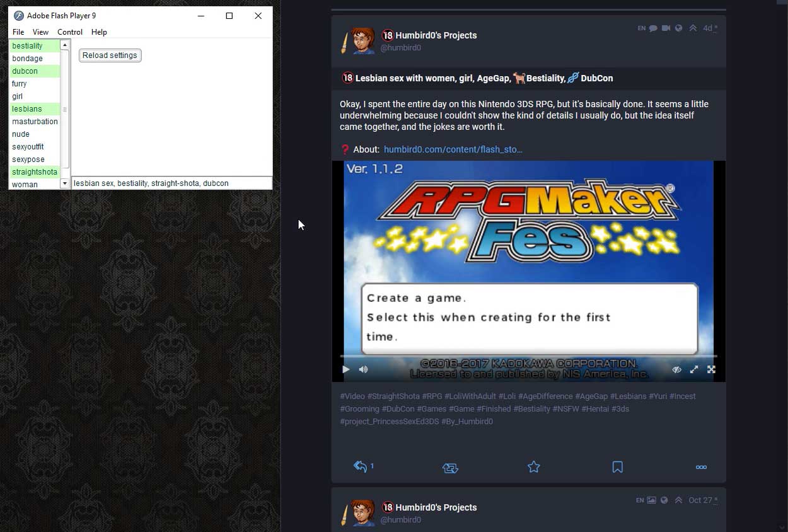Bookmark the first post
Image resolution: width=788 pixels, height=532 pixels.
click(617, 467)
